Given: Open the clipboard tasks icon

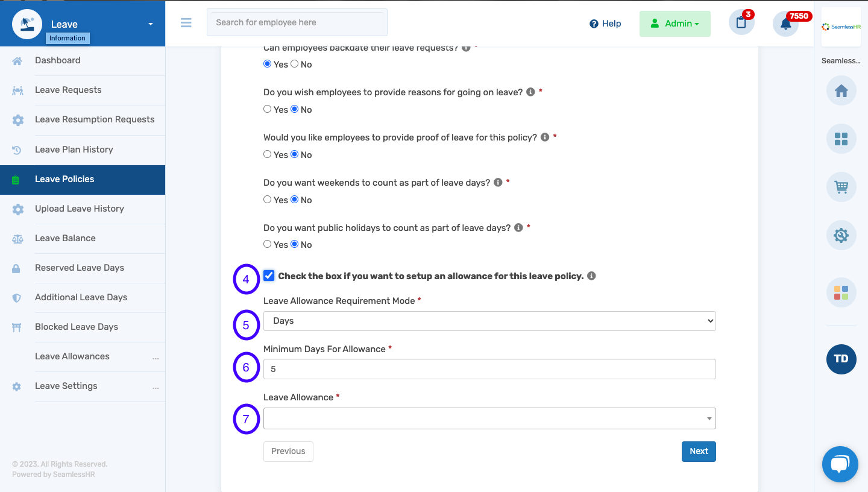Looking at the screenshot, I should 741,24.
